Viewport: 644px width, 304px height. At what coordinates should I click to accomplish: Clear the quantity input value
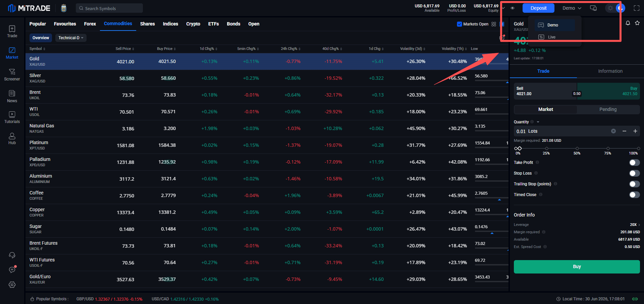(x=613, y=131)
